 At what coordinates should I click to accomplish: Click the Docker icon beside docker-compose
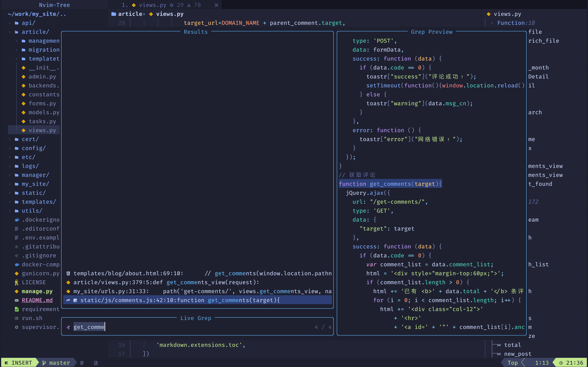[x=17, y=264]
